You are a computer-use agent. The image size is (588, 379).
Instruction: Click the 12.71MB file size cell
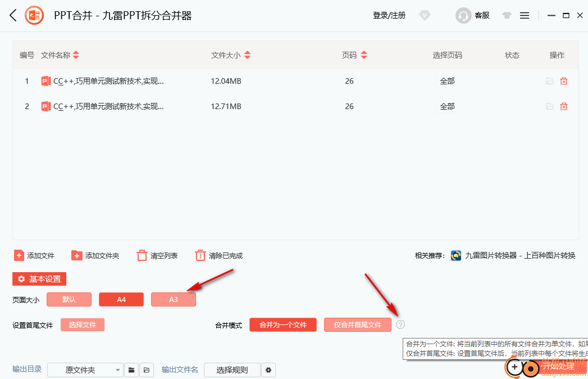pyautogui.click(x=226, y=107)
